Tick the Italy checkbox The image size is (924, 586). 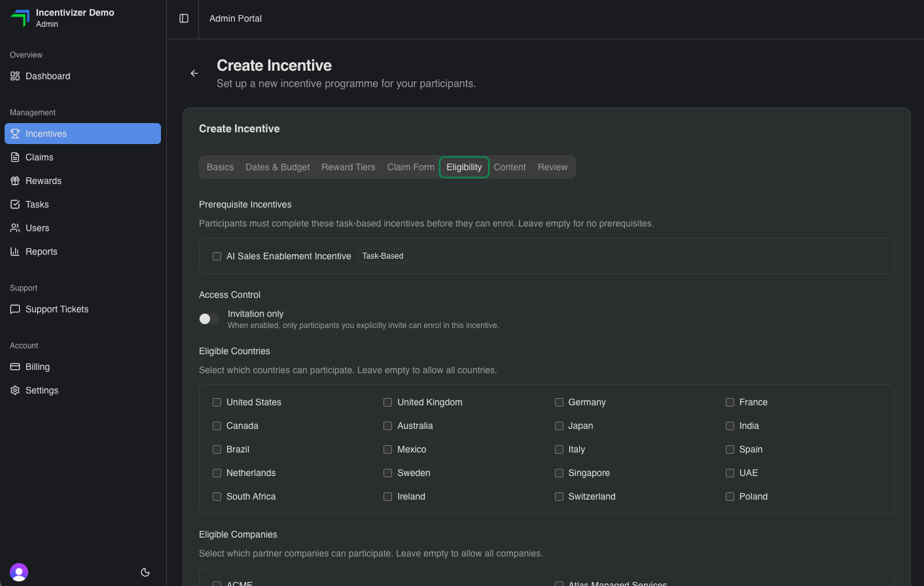(559, 449)
